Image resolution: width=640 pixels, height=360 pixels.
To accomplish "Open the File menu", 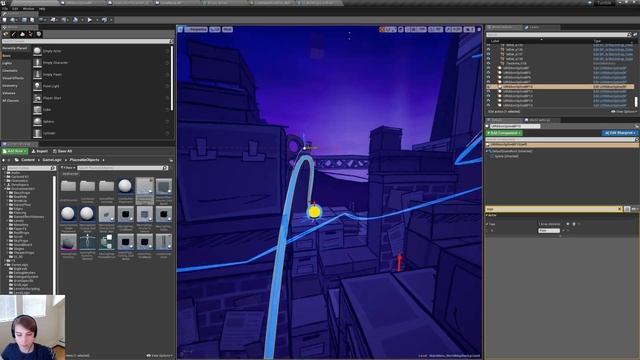I will (5, 9).
